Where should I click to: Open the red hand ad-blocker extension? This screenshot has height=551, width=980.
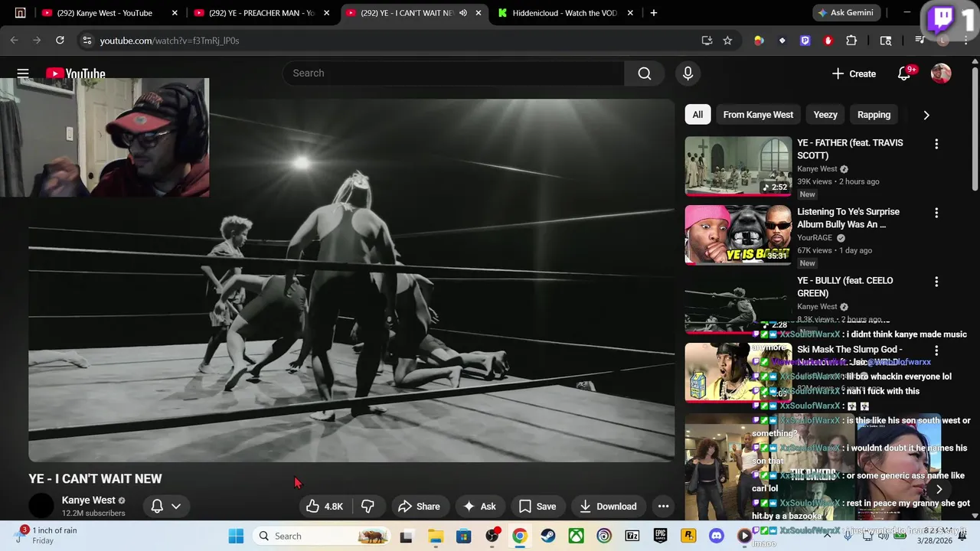click(x=828, y=41)
